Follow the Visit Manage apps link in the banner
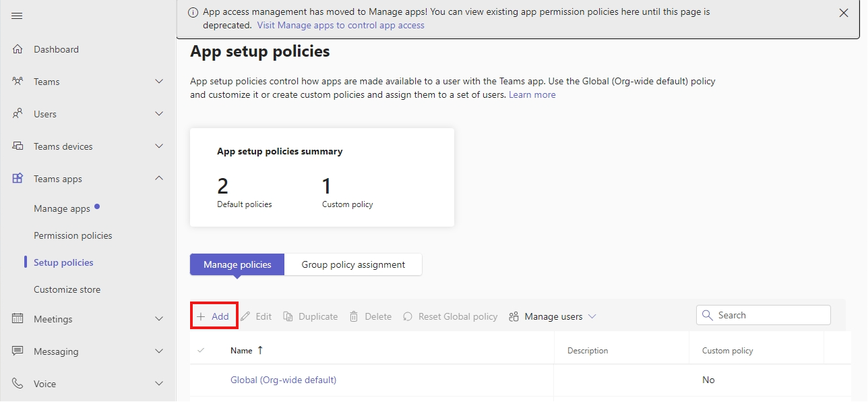The width and height of the screenshot is (868, 402). click(x=340, y=25)
